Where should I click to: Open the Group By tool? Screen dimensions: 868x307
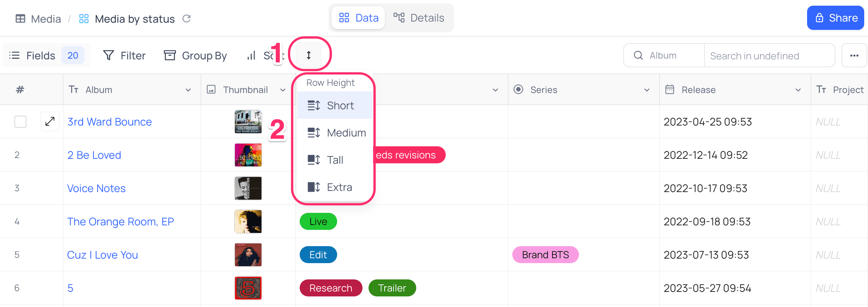click(195, 56)
